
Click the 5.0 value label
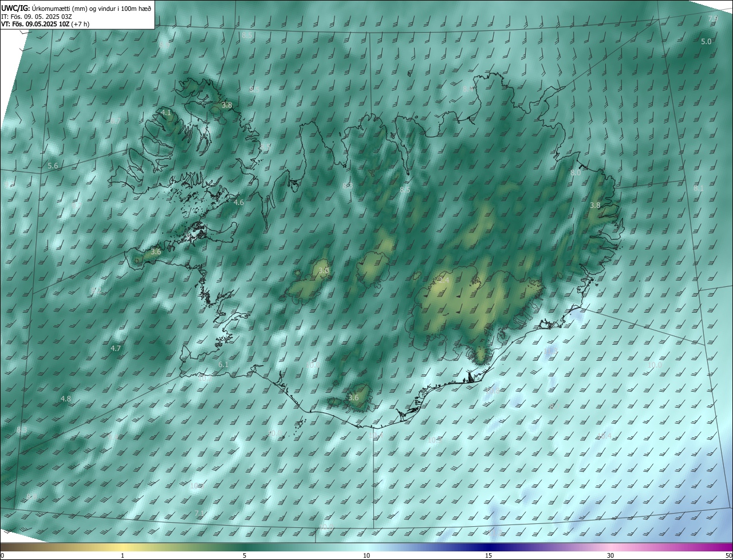click(706, 41)
